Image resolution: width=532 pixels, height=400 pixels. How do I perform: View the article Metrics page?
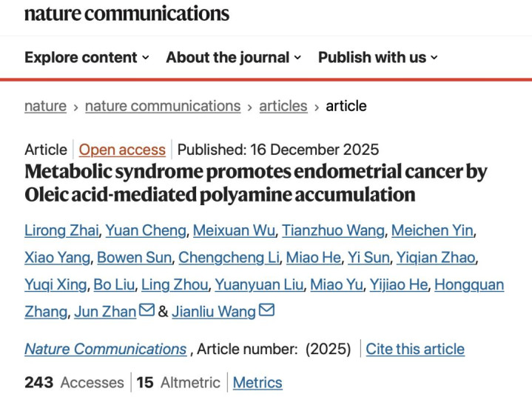(x=257, y=382)
